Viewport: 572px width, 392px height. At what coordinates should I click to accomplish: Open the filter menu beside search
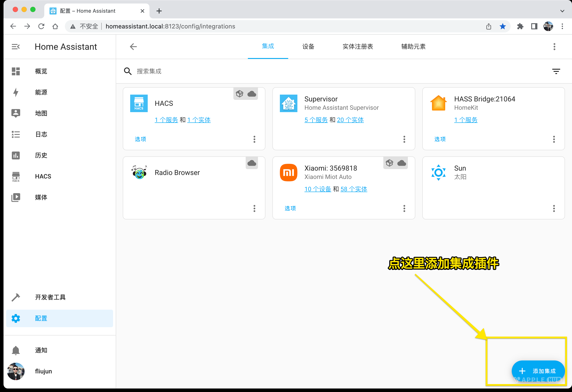click(x=556, y=71)
